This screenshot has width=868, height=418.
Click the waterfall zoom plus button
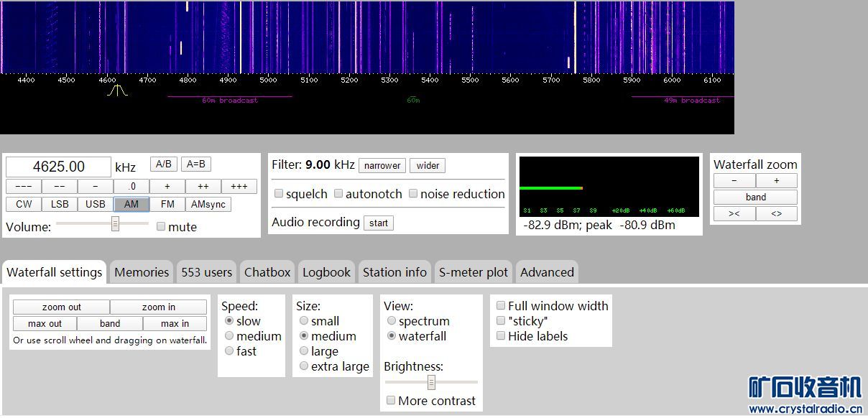(776, 181)
